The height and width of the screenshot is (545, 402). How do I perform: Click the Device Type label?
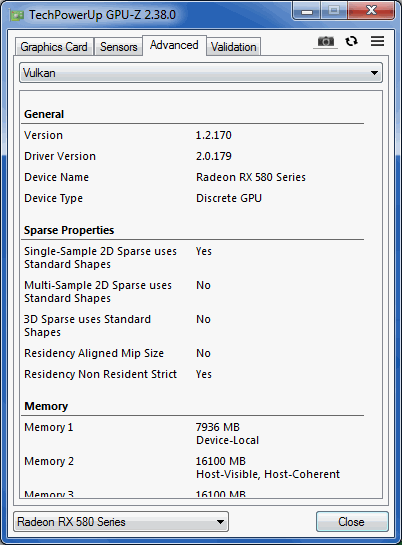tap(54, 198)
